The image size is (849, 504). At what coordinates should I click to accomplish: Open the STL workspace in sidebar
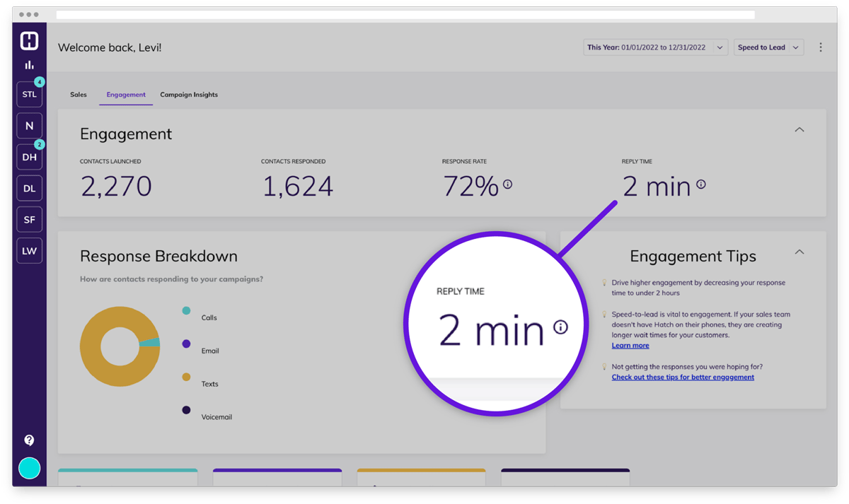[29, 95]
